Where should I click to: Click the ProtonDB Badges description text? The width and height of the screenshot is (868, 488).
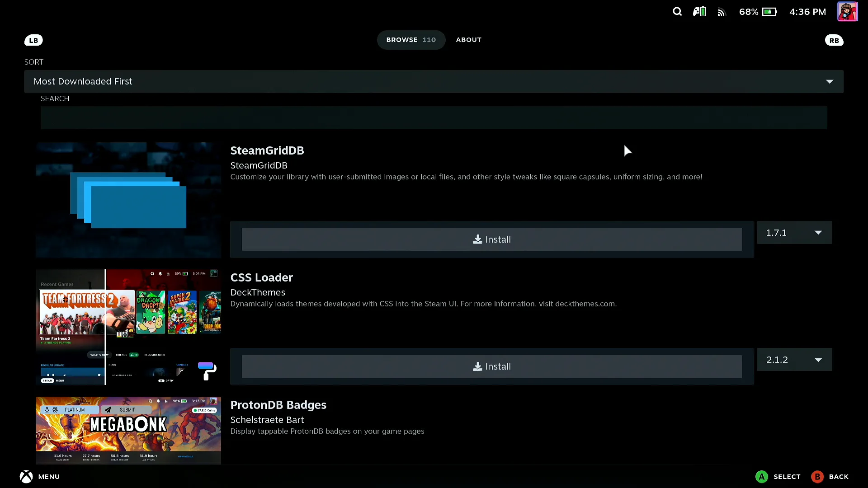(327, 431)
